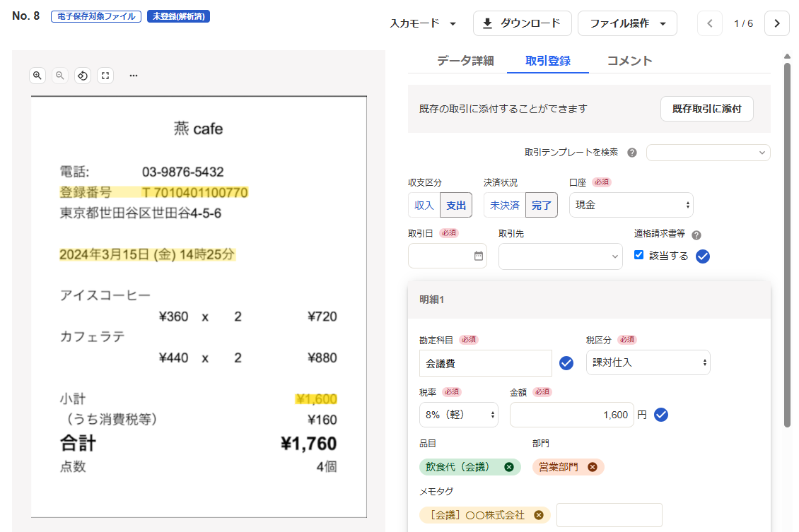
Task: Click the 合計 ¥1,760 total amount
Action: coord(308,444)
